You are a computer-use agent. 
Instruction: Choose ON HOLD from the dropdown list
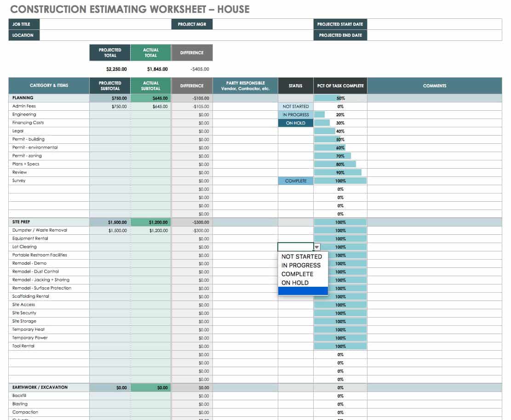pos(295,283)
